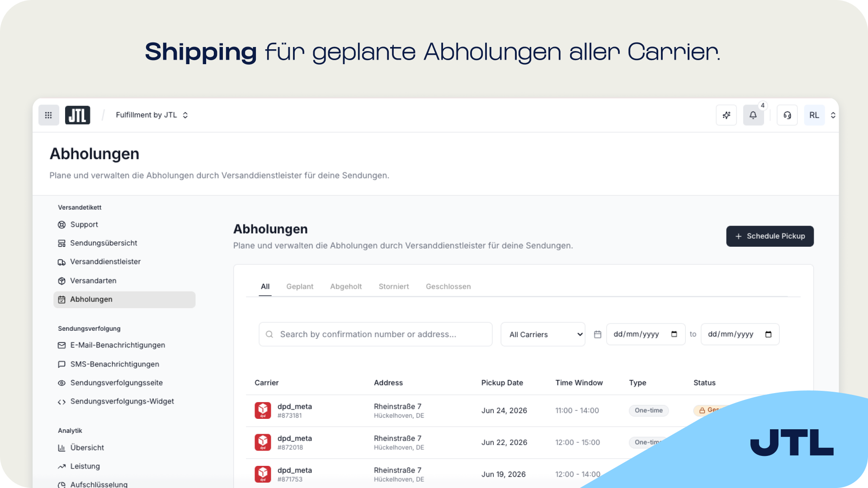Screen dimensions: 868x488
Task: Open the AI sparkle assistant icon
Action: (726, 115)
